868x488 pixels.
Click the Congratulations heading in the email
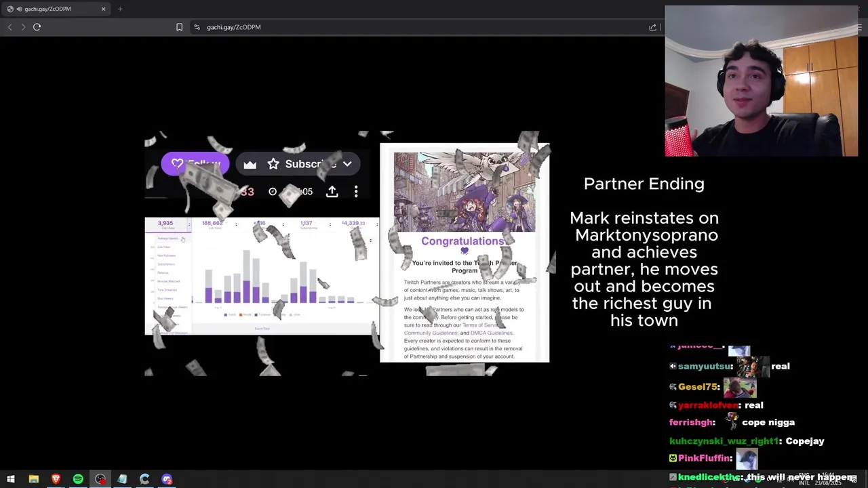coord(463,241)
